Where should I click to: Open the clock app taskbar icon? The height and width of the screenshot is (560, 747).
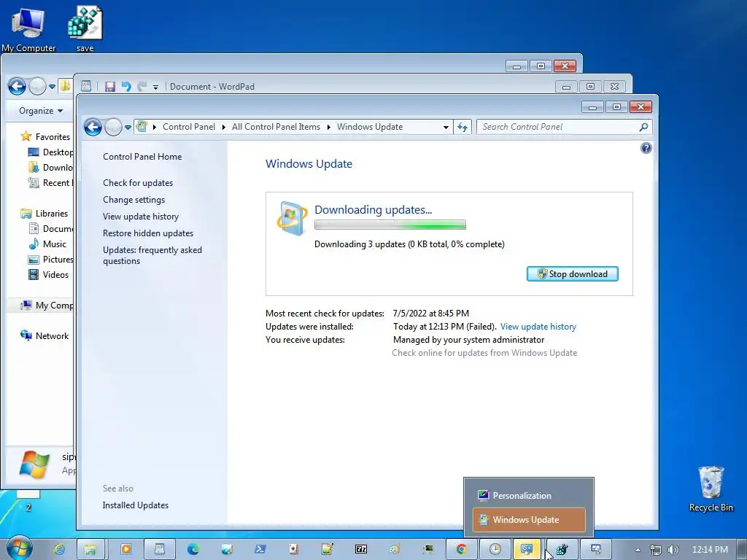click(x=495, y=549)
